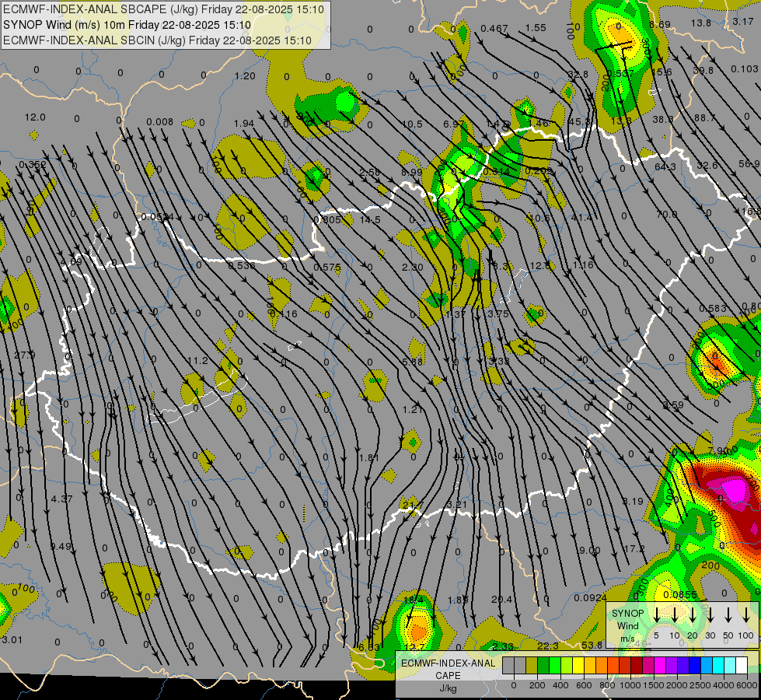Click the grid value '0.583'
This screenshot has height=700, width=761.
[x=713, y=309]
